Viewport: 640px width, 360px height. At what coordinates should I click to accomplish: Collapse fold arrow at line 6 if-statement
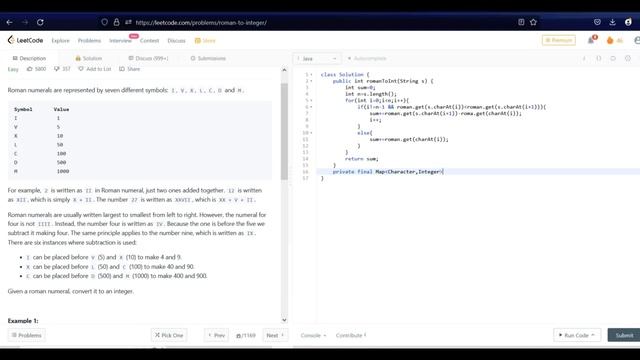311,107
